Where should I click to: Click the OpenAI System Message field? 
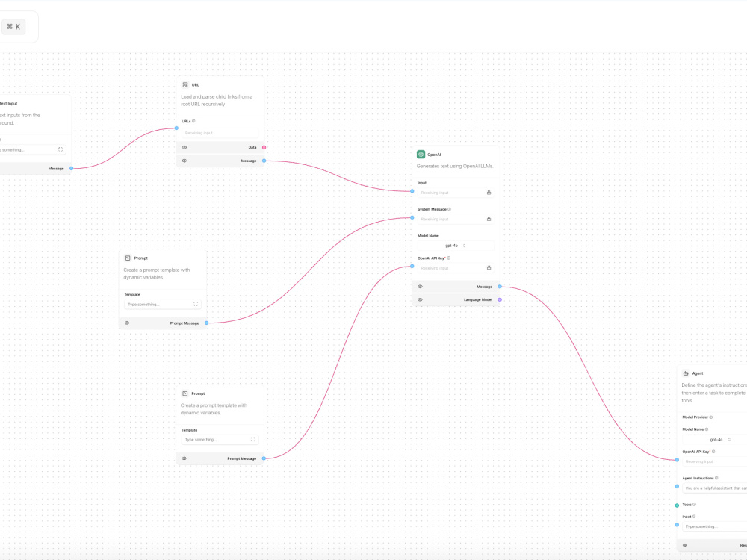pos(456,219)
